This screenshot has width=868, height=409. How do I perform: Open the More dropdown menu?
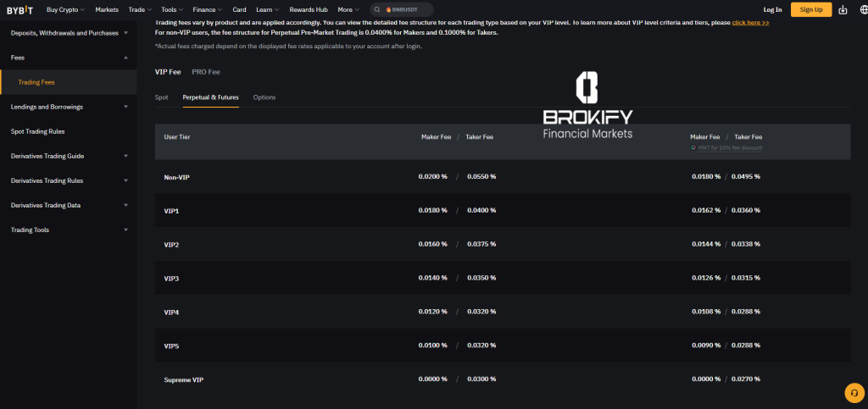point(348,9)
